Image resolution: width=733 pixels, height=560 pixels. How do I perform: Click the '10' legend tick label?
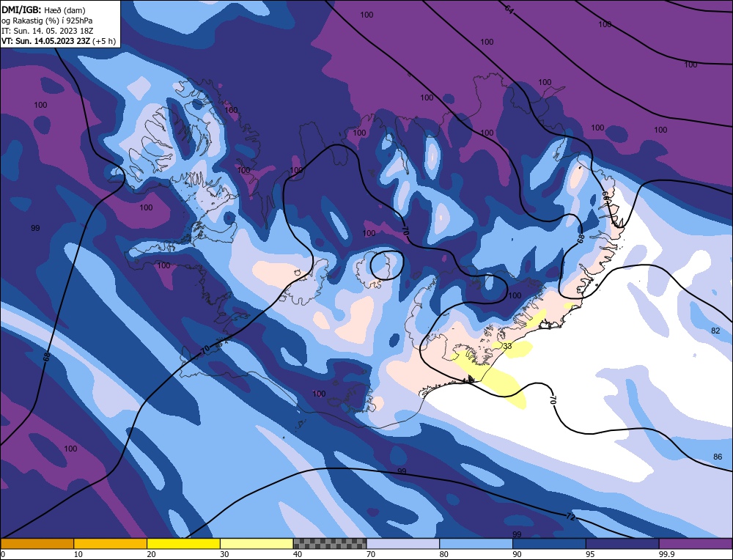coord(78,554)
